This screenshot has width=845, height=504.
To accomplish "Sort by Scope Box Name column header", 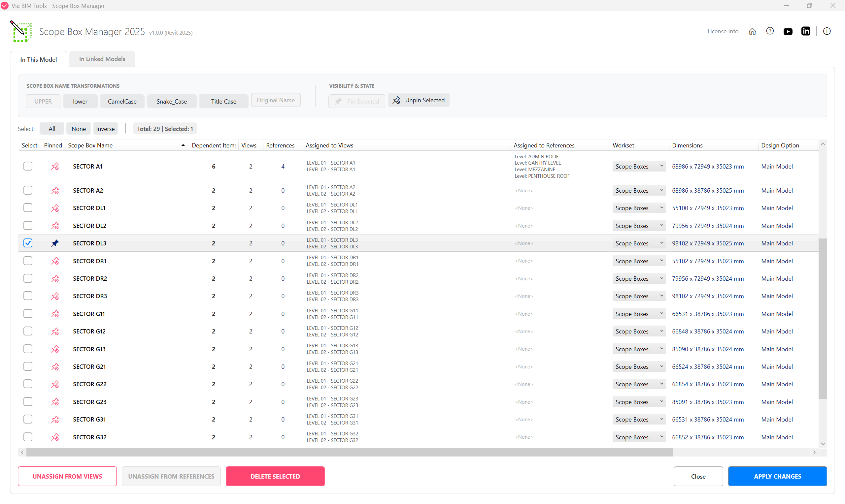I will (127, 145).
